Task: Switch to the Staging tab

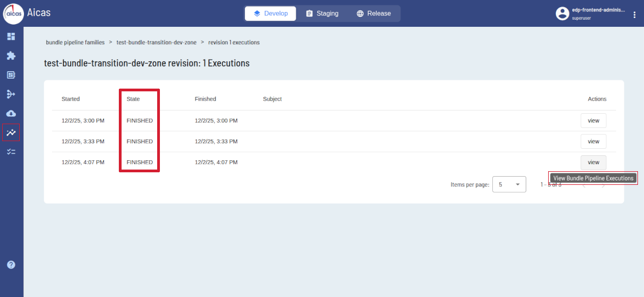Action: click(322, 14)
